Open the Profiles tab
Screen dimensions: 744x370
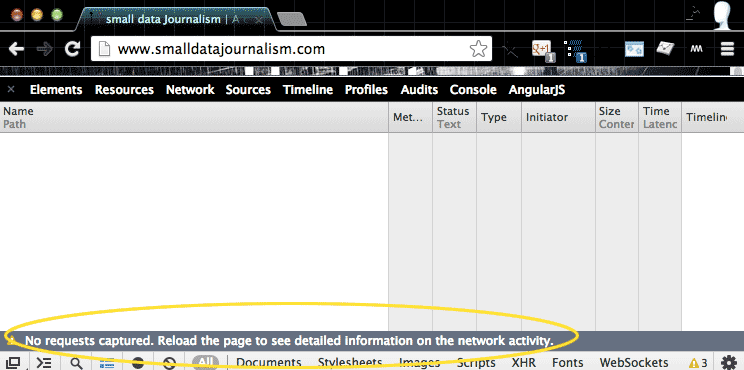(366, 90)
